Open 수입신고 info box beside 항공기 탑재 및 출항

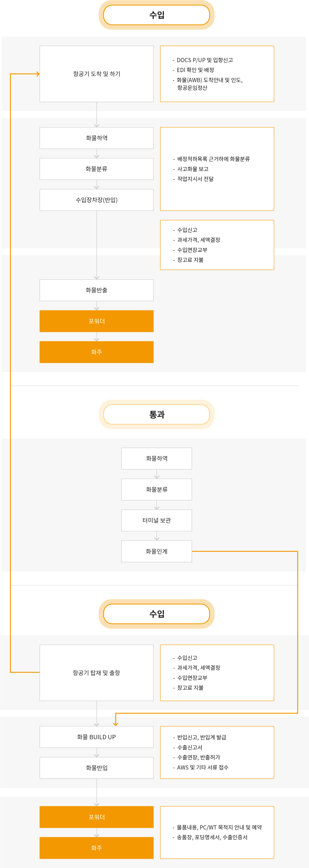coord(217,673)
